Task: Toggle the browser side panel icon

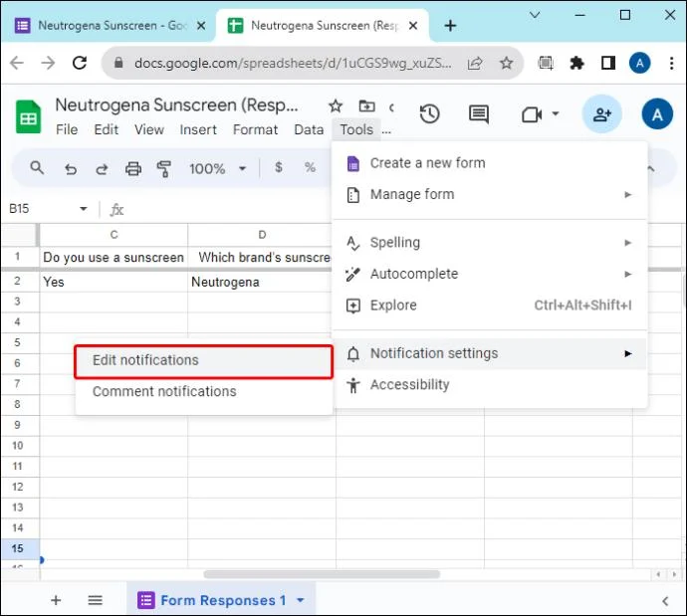Action: tap(607, 63)
